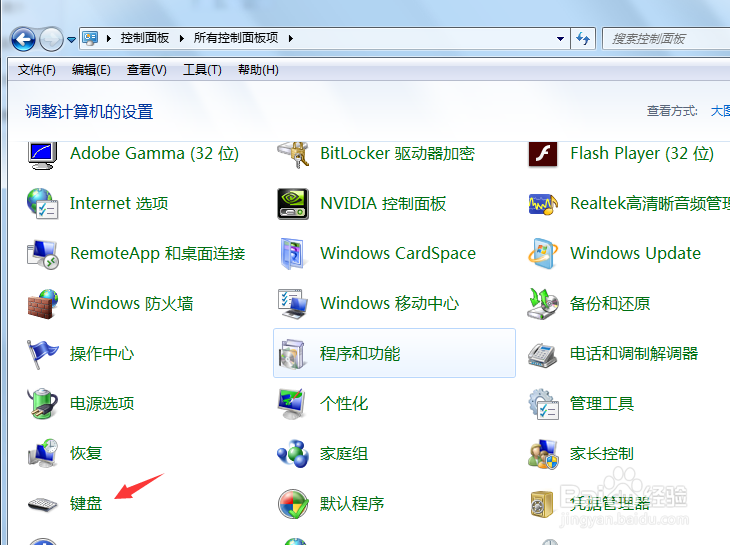
Task: Expand the address bar history dropdown
Action: 560,39
